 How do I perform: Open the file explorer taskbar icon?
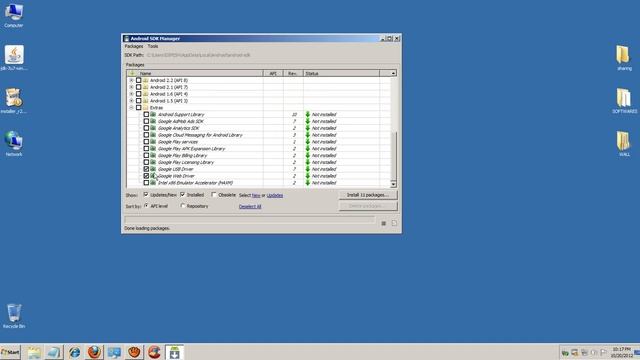pos(34,352)
